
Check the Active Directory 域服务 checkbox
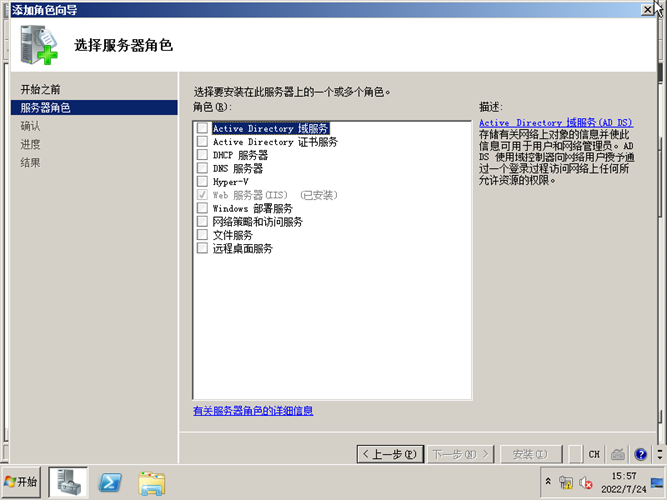coord(202,128)
